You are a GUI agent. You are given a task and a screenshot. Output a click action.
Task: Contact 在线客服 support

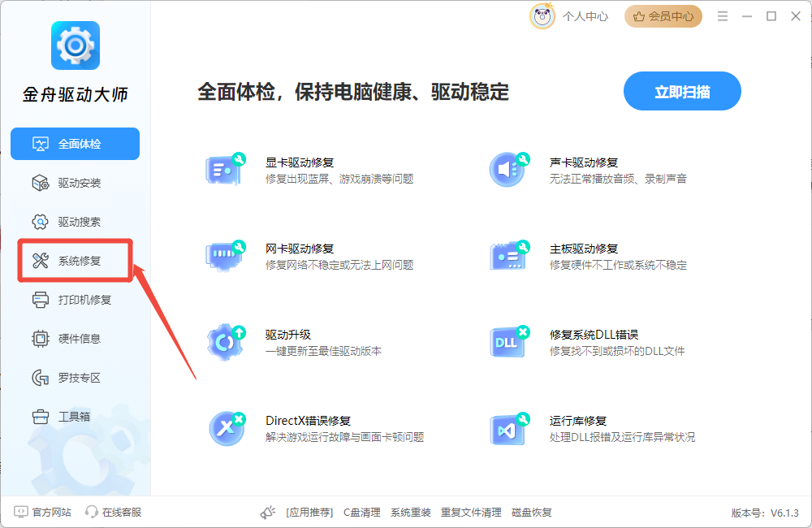tap(122, 512)
